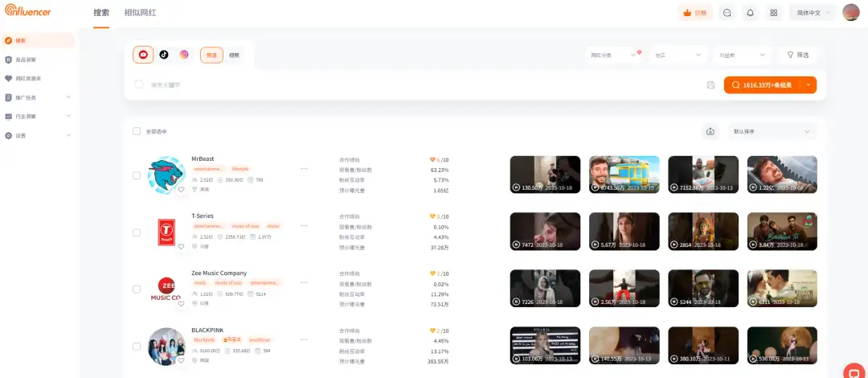Select the Instagram platform icon
868x378 pixels.
[x=184, y=55]
